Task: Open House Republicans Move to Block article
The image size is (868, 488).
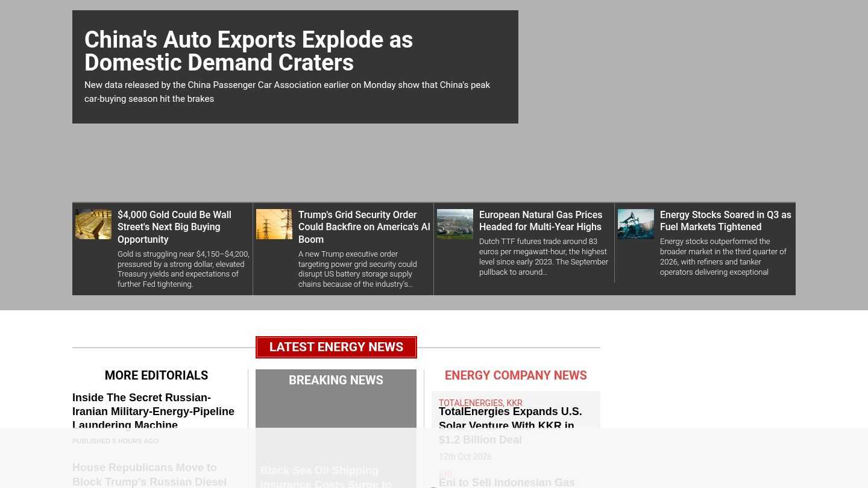Action: point(149,475)
